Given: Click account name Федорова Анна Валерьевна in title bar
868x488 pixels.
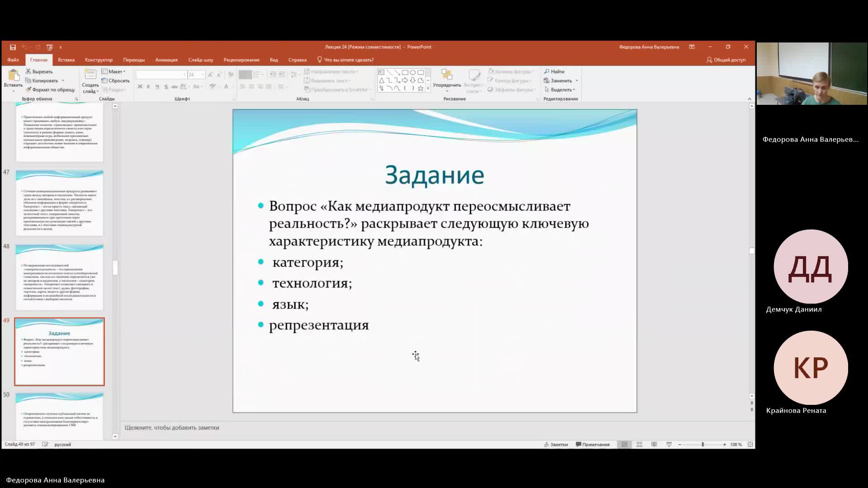Looking at the screenshot, I should pos(649,47).
